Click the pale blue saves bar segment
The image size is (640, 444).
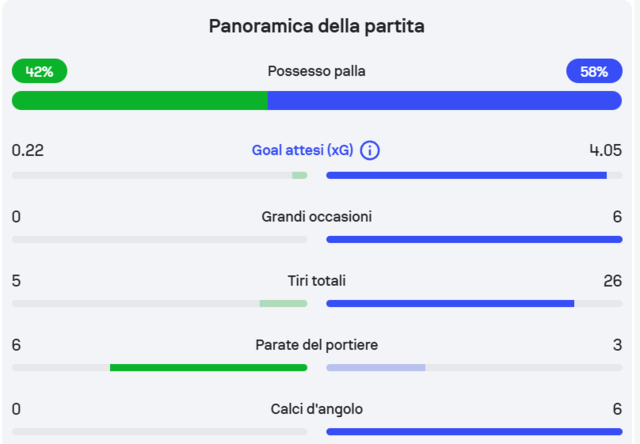pyautogui.click(x=376, y=368)
